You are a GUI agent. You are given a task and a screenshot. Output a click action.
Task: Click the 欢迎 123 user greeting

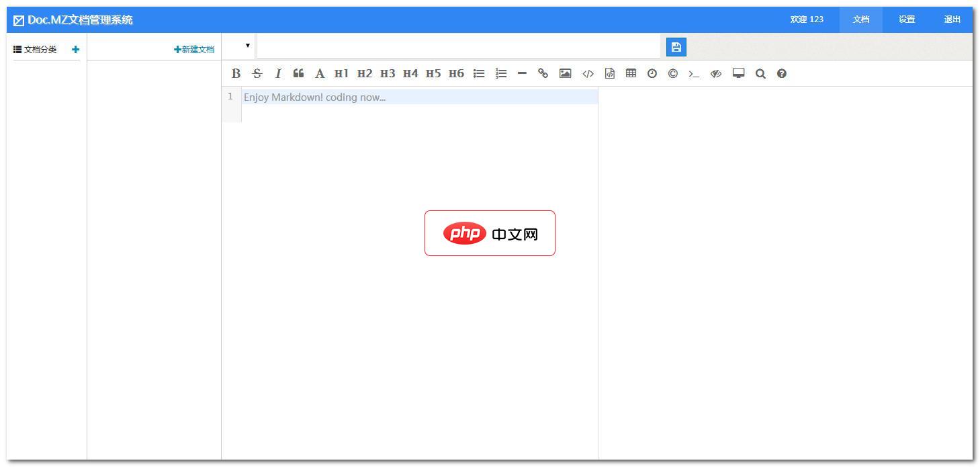807,19
